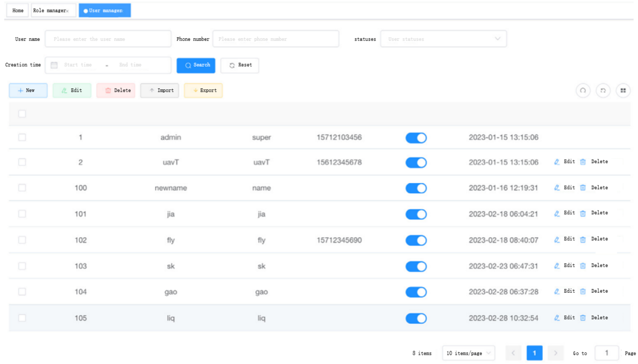Open the Home tab
Screen dimensions: 638x364
click(18, 10)
